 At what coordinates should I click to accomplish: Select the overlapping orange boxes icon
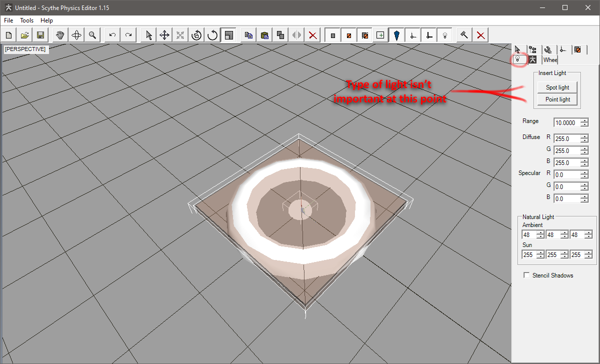(x=364, y=35)
